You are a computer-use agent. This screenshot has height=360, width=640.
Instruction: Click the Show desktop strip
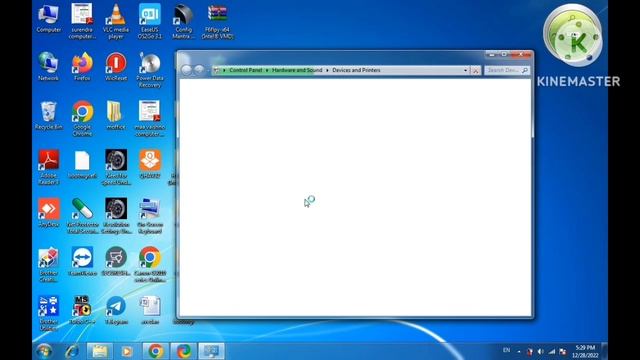(x=605, y=351)
